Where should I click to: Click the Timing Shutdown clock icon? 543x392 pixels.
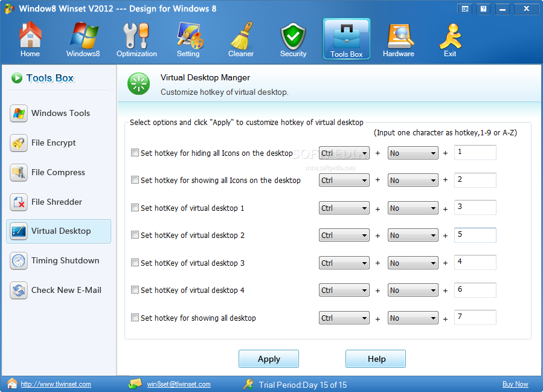pos(19,261)
